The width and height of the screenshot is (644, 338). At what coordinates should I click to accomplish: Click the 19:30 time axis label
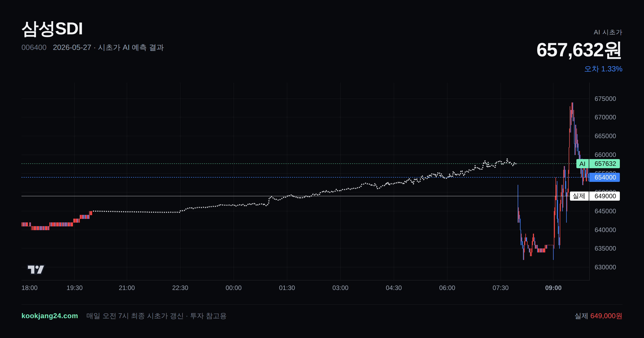[75, 288]
